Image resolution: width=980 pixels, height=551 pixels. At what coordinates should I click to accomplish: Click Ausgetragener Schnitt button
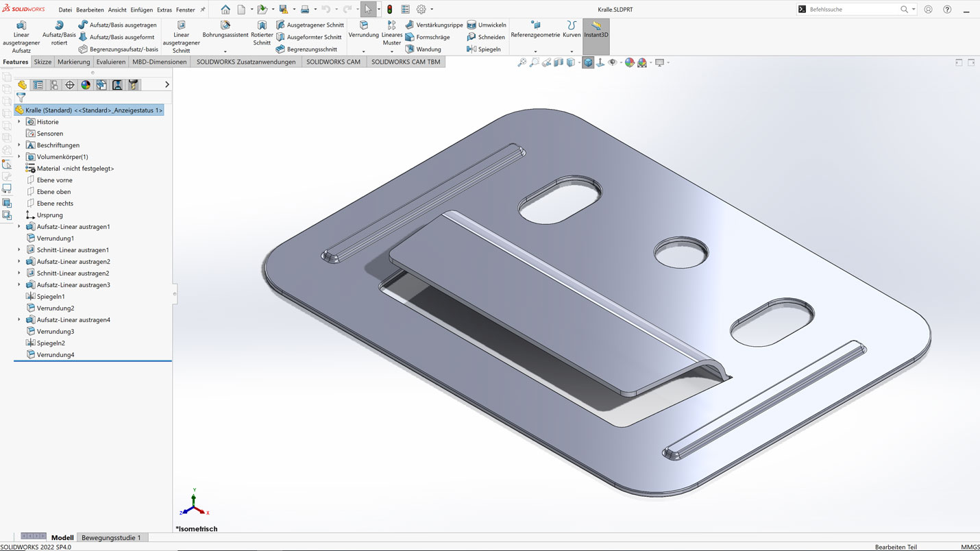(x=310, y=25)
